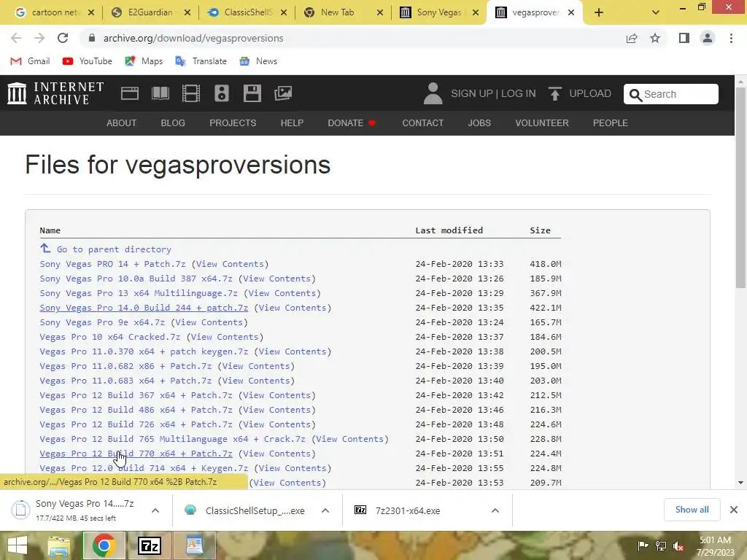Click the page vertical scrollbar thumb
Viewport: 747px width, 560px height.
(x=740, y=187)
